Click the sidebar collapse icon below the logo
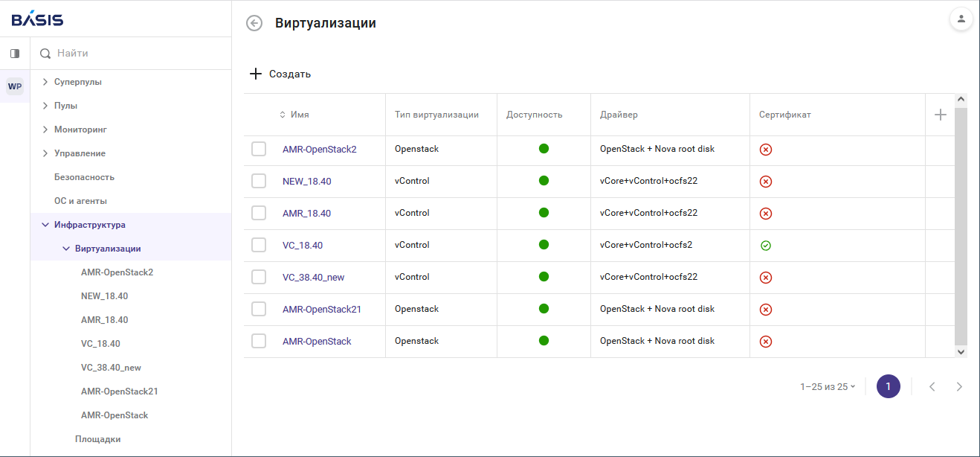Image resolution: width=980 pixels, height=457 pixels. click(14, 53)
